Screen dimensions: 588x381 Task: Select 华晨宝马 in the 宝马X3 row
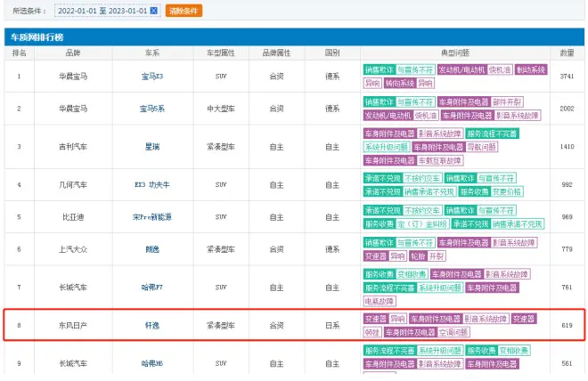[x=73, y=77]
